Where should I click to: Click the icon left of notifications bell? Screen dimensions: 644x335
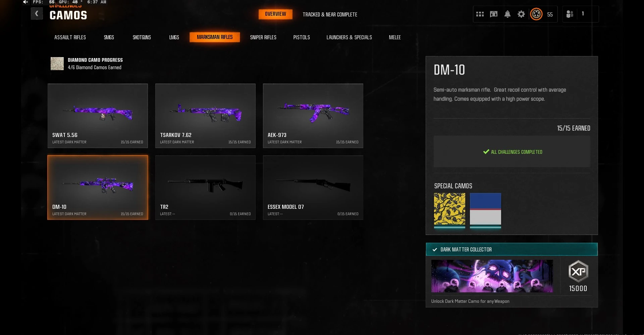click(x=494, y=14)
